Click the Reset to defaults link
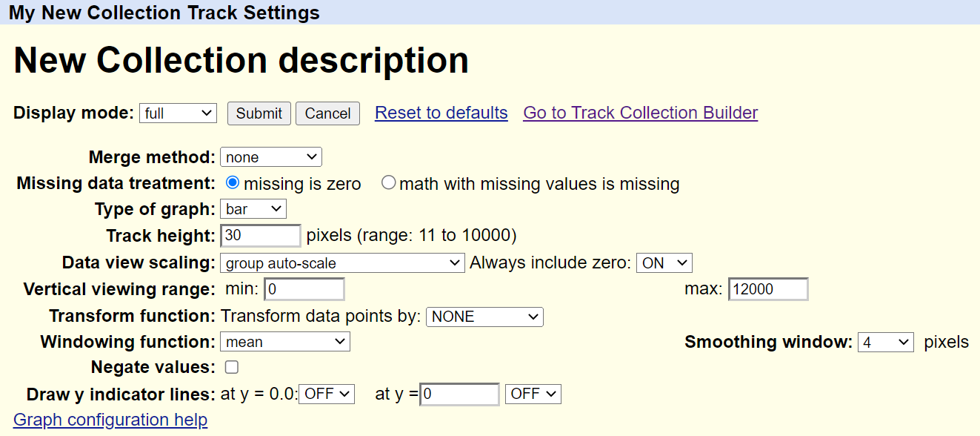The height and width of the screenshot is (436, 980). click(x=441, y=113)
